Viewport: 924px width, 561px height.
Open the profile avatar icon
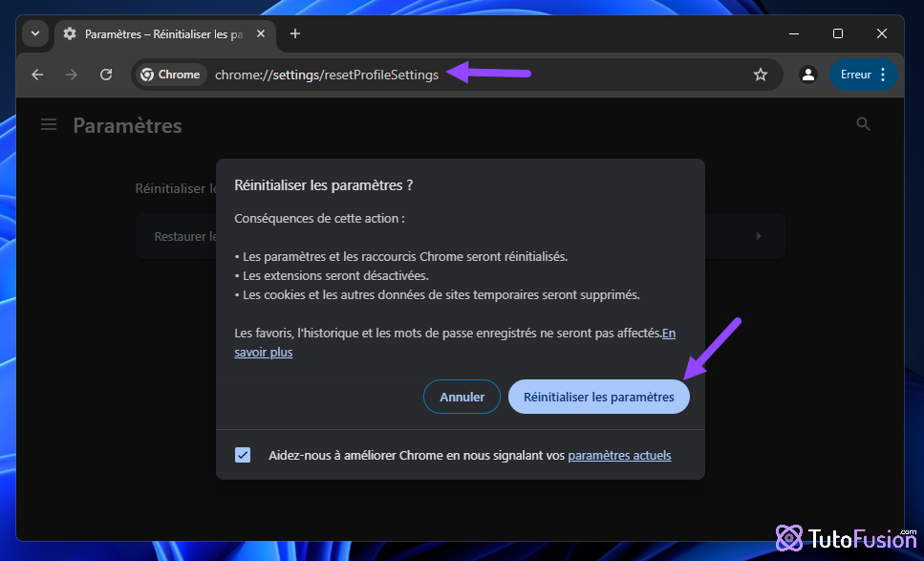(808, 75)
